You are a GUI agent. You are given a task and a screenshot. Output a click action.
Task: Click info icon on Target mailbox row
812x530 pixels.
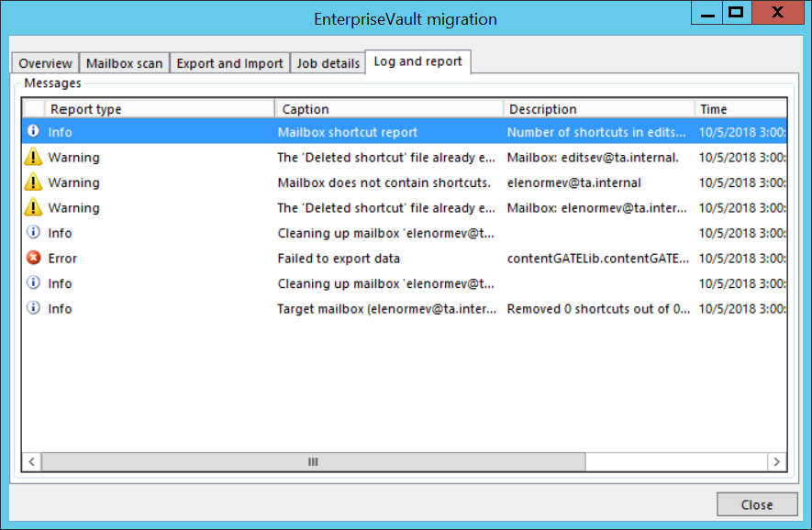[x=34, y=309]
